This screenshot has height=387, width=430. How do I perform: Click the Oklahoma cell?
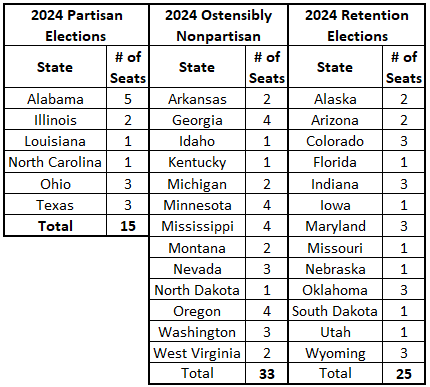335,290
